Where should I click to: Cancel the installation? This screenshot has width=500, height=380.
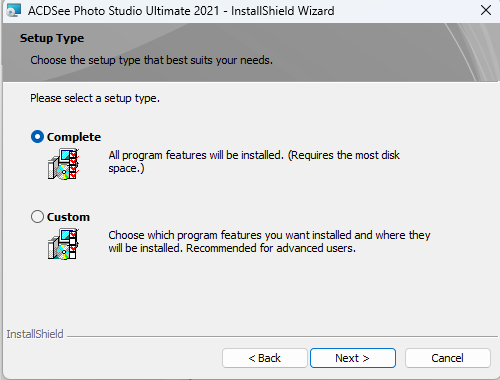[448, 358]
